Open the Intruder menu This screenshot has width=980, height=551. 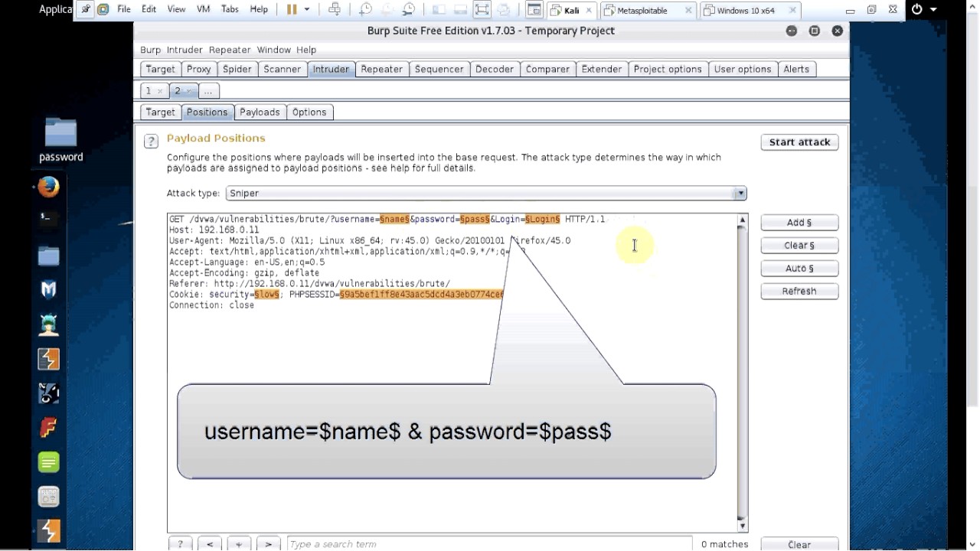tap(185, 50)
